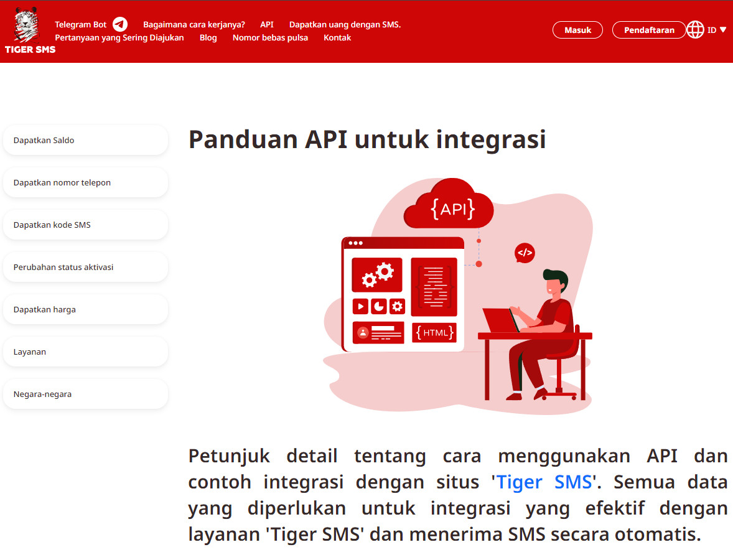Image resolution: width=733 pixels, height=560 pixels.
Task: Open the Telegram Bot menu link
Action: pos(80,24)
